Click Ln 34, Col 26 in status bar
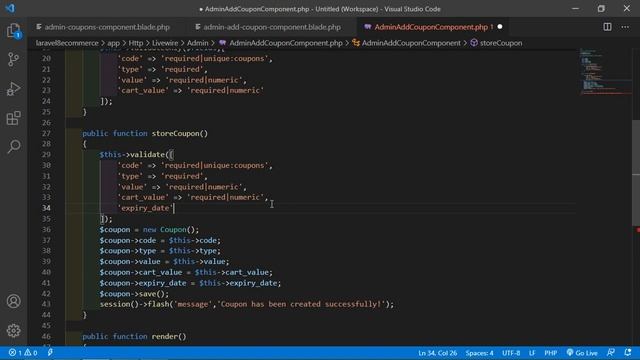 [x=437, y=353]
